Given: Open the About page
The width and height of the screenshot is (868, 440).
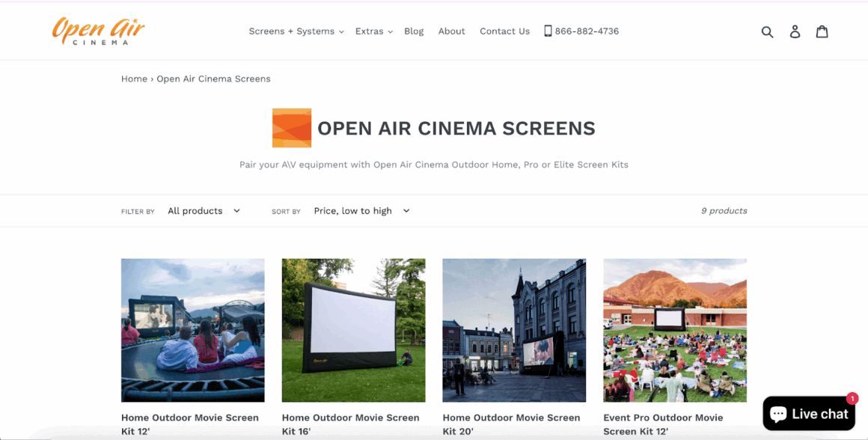Looking at the screenshot, I should (451, 31).
